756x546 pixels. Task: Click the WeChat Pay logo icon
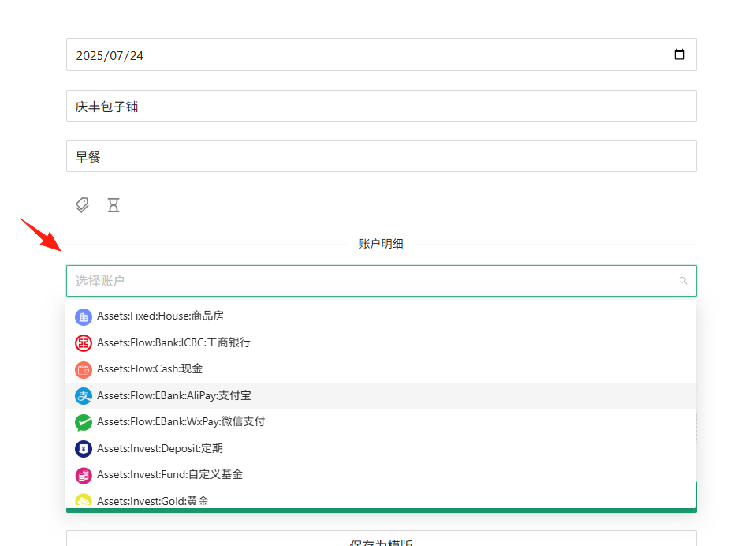pos(84,422)
